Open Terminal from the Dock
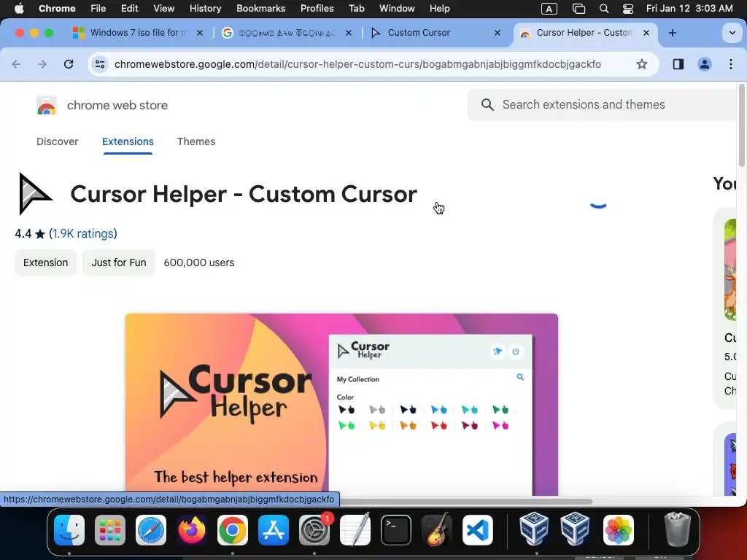Viewport: 747px width, 560px height. [x=396, y=529]
